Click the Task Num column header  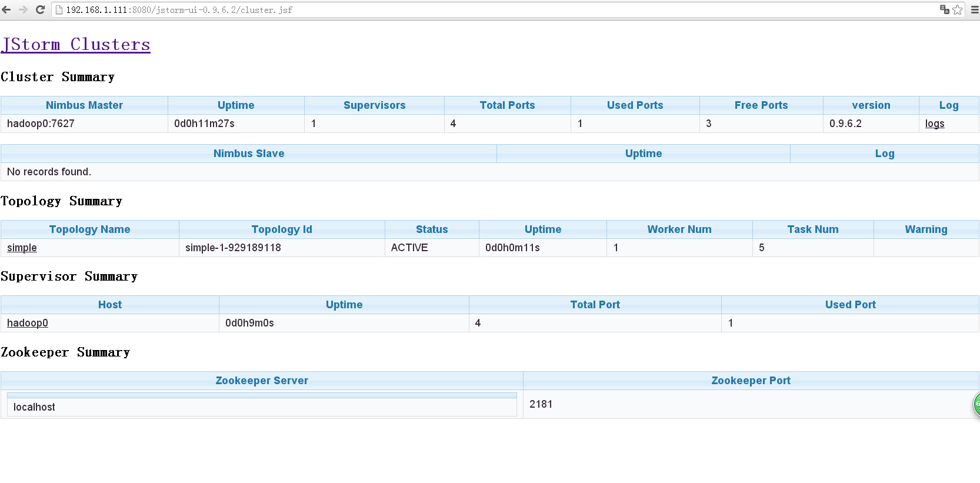[x=813, y=229]
